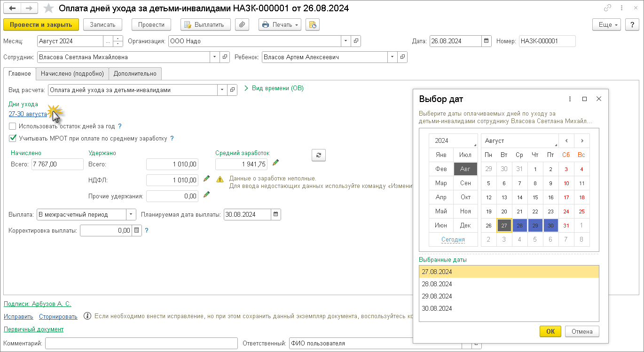Switch to Начислено (подробно) tab
Image resolution: width=644 pixels, height=352 pixels.
pyautogui.click(x=72, y=73)
